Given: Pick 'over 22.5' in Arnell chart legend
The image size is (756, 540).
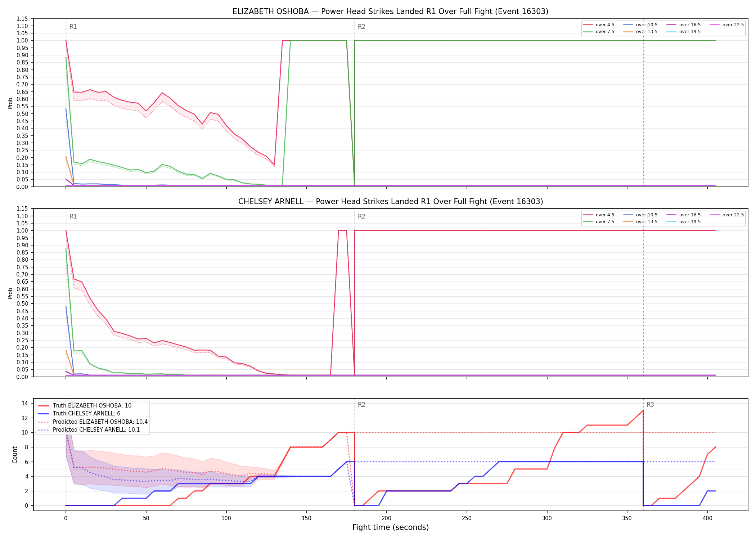Looking at the screenshot, I should click(x=727, y=215).
